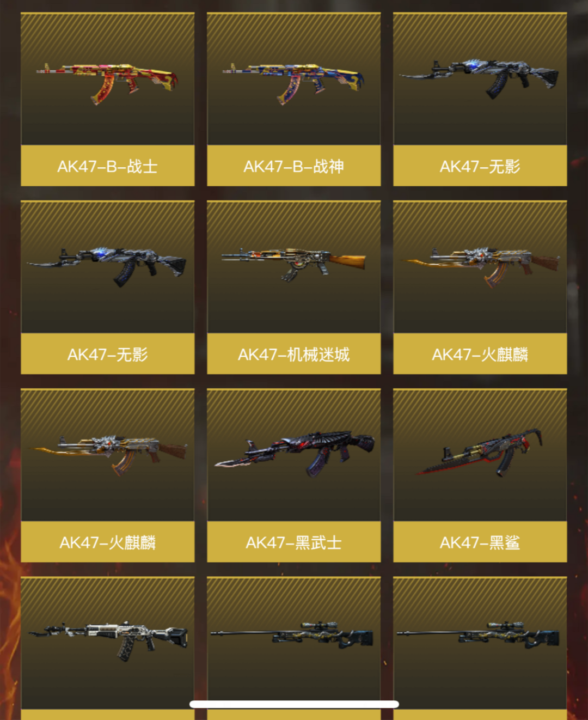Select the sniper rifle image below AK47-黑鲨
Screen dimensions: 588x720
[480, 634]
